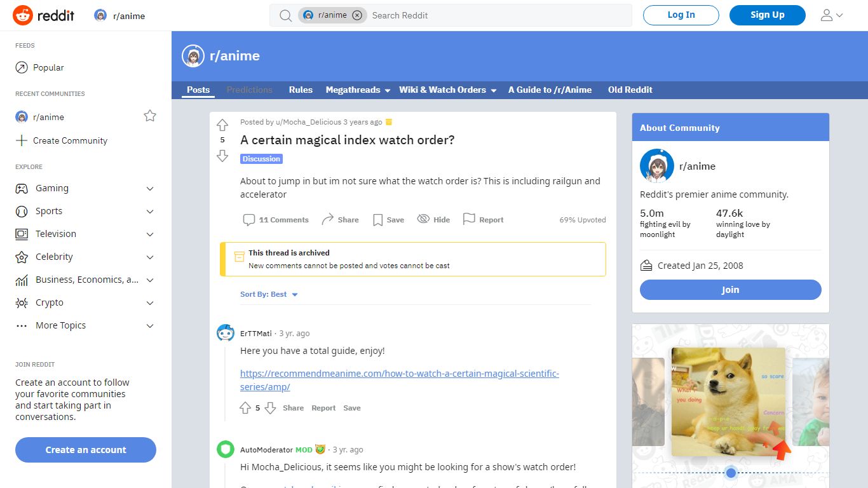
Task: Expand the Crypto category
Action: 150,303
